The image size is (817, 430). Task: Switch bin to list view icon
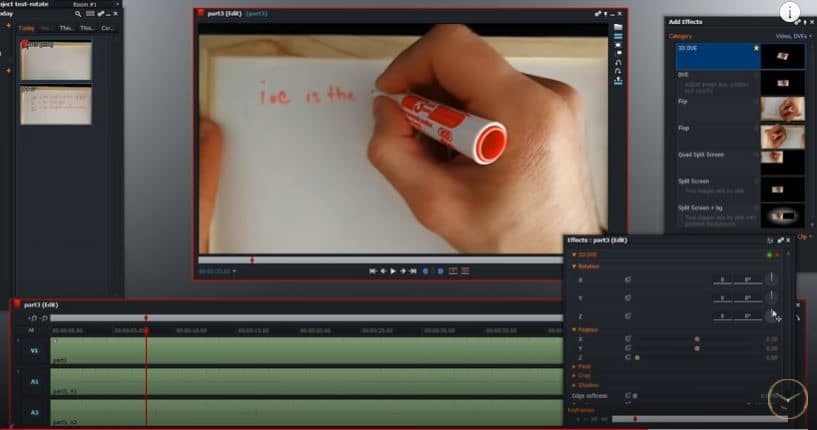coord(90,14)
